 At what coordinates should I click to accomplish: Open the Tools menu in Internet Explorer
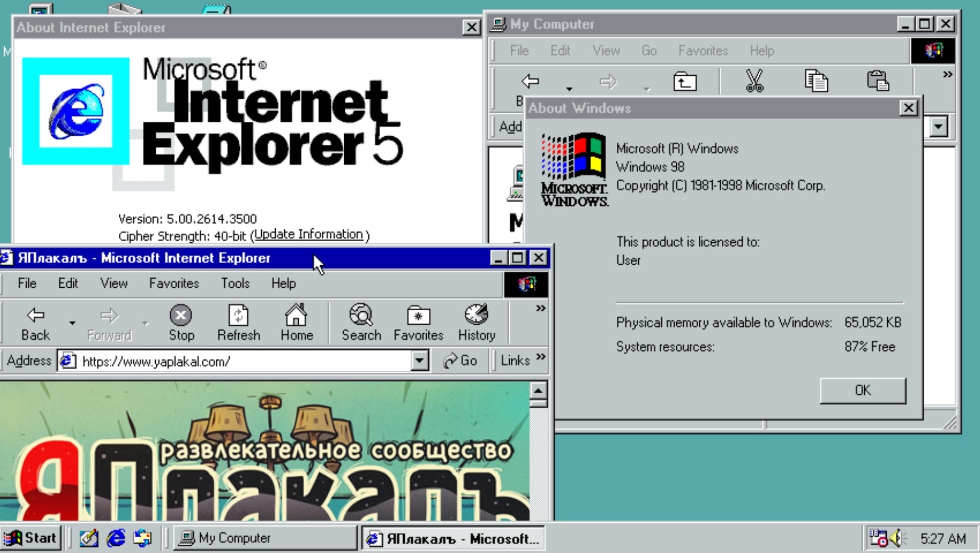tap(235, 283)
